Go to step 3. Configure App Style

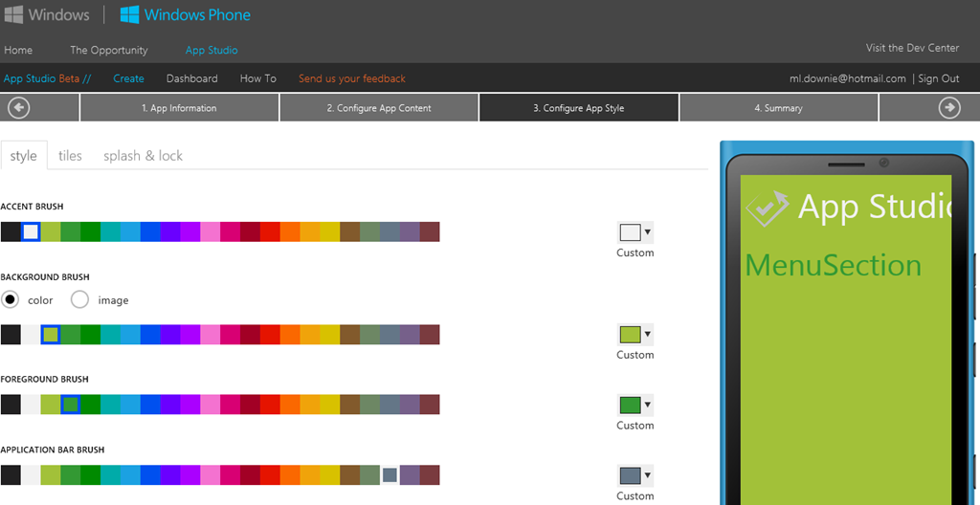(x=579, y=107)
